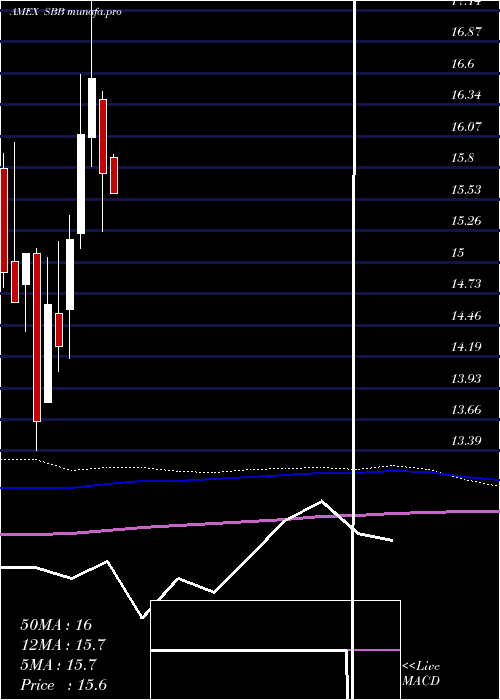Click the Price : 15.6 readout
500x700 pixels.
63,685
